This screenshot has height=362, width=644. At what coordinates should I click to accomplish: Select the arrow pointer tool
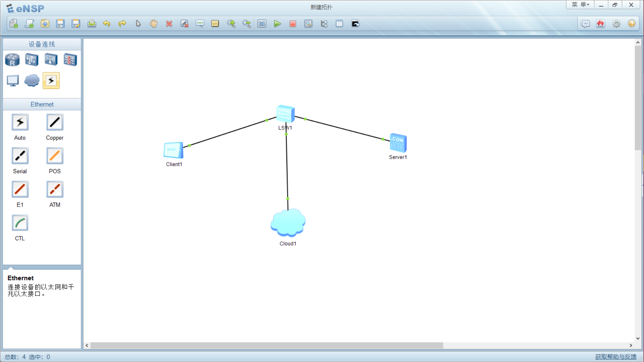tap(138, 24)
